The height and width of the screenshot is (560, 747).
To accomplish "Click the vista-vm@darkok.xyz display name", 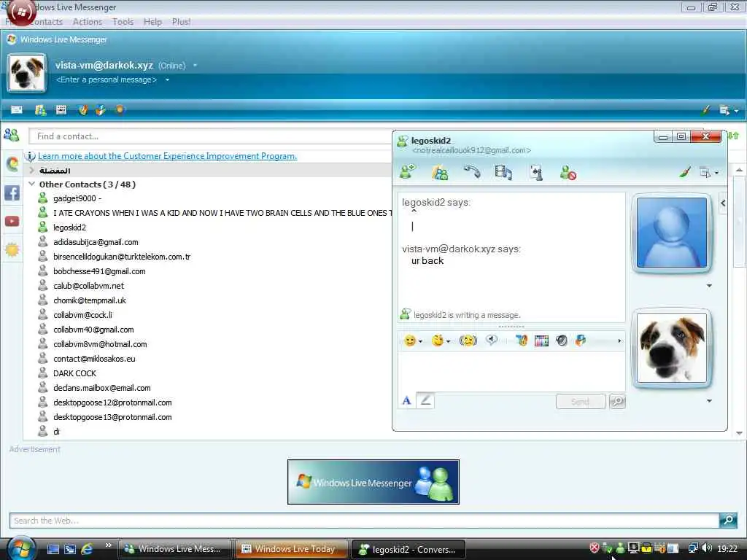I will 104,65.
